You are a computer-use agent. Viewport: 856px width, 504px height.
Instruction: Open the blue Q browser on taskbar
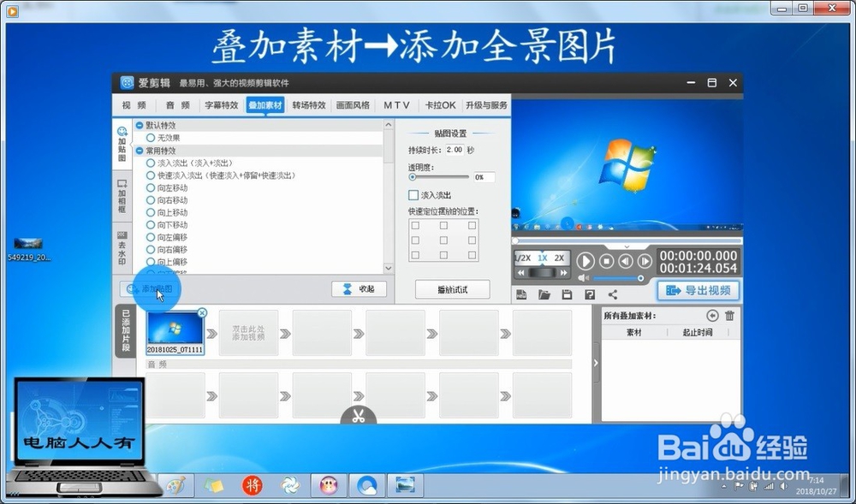(366, 485)
